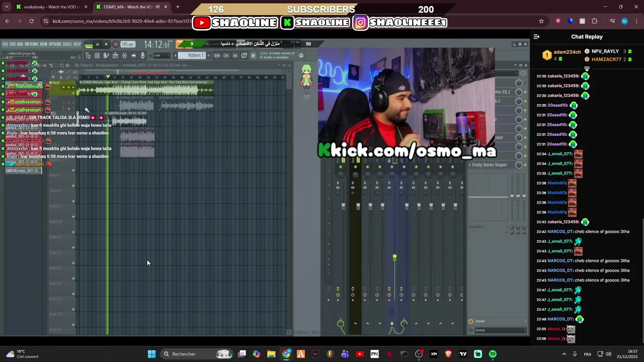Open the FILE menu in FL Studio

click(x=5, y=44)
